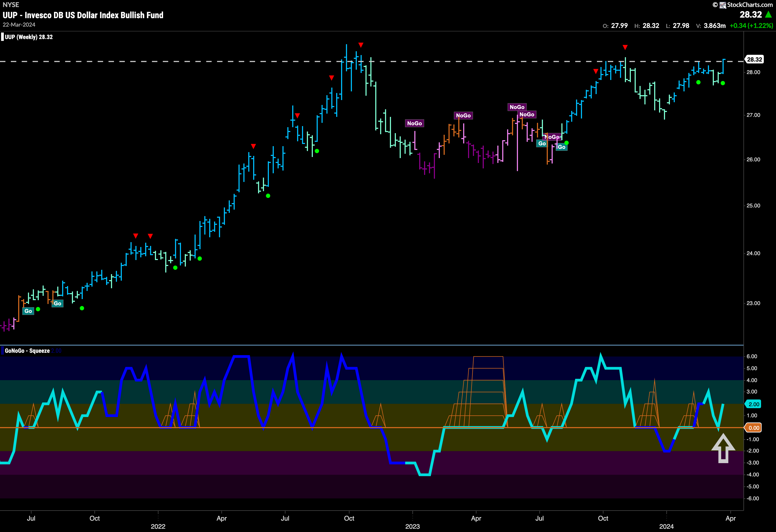Click the 2.00 oscillator value tag
776x532 pixels.
point(753,404)
